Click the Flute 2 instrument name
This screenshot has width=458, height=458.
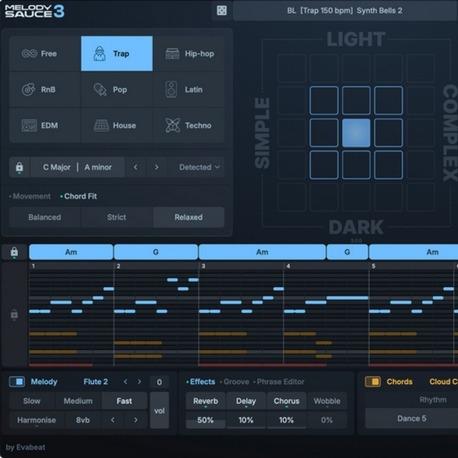pos(96,382)
